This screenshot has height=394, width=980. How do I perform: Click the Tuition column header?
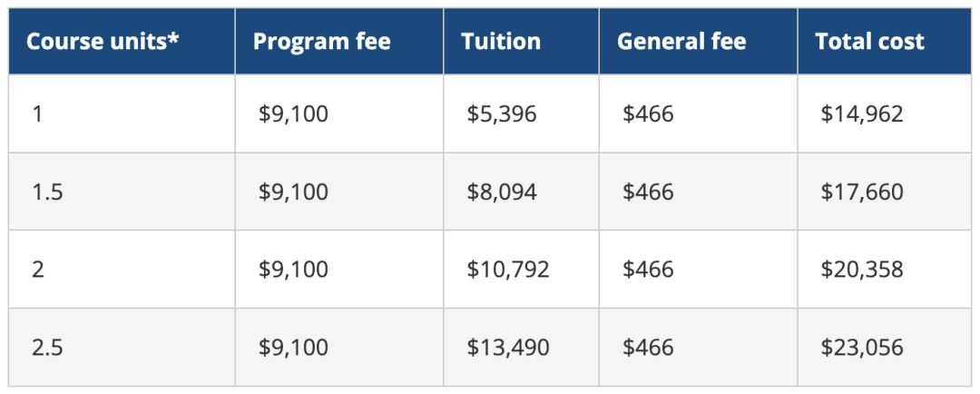click(x=521, y=41)
